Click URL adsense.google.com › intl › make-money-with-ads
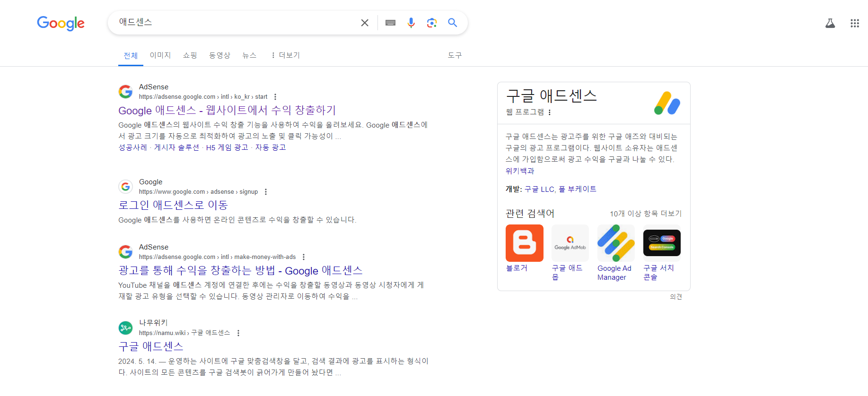 (217, 257)
